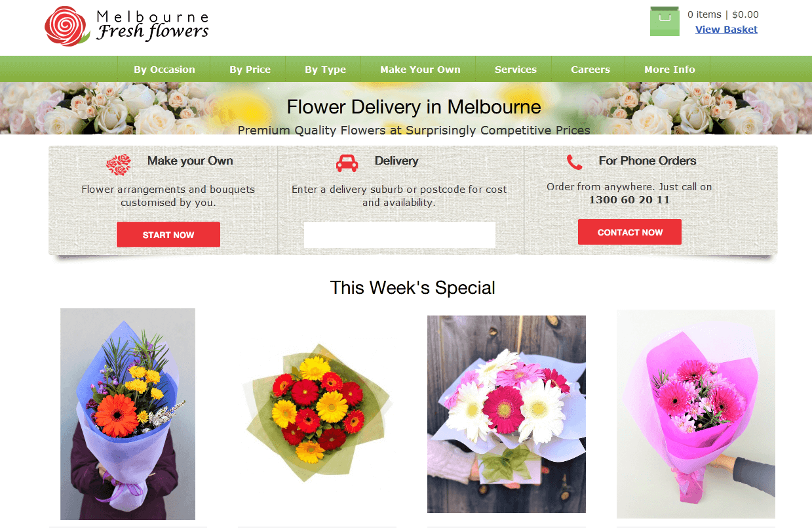Image resolution: width=812 pixels, height=530 pixels.
Task: Open the By Price menu
Action: tap(250, 70)
